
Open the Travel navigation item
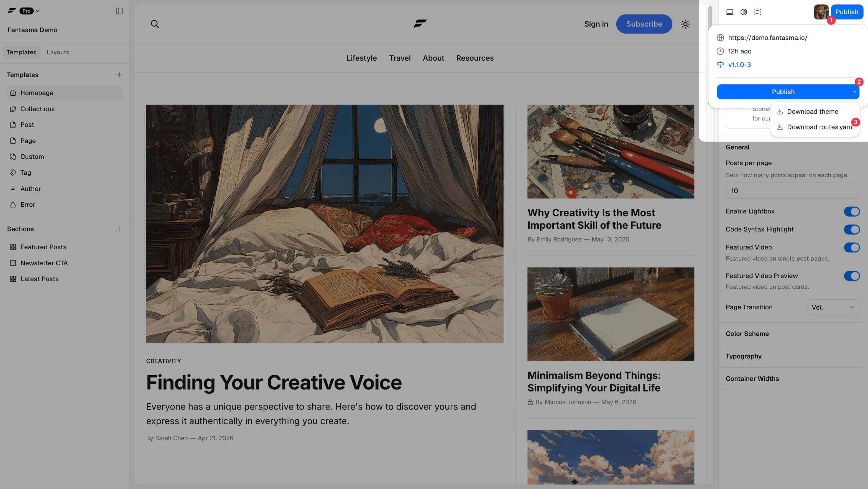(400, 58)
